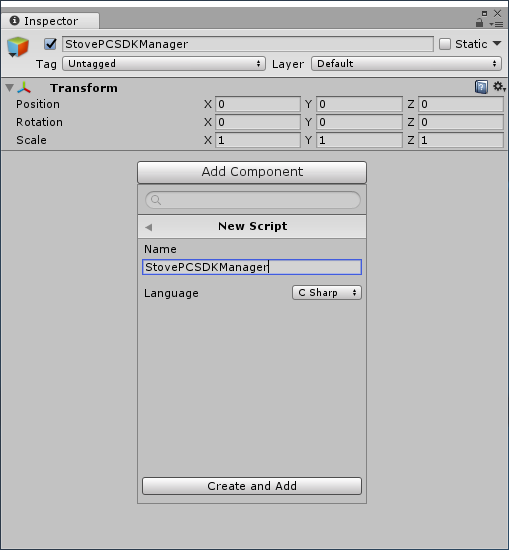Open the Untagged Tag dropdown
This screenshot has height=550, width=509.
[x=164, y=64]
